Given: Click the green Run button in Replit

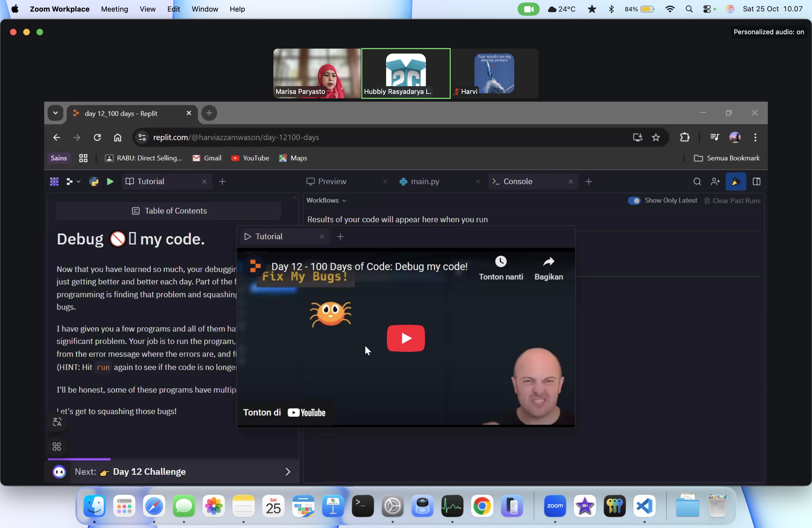Looking at the screenshot, I should click(x=110, y=181).
